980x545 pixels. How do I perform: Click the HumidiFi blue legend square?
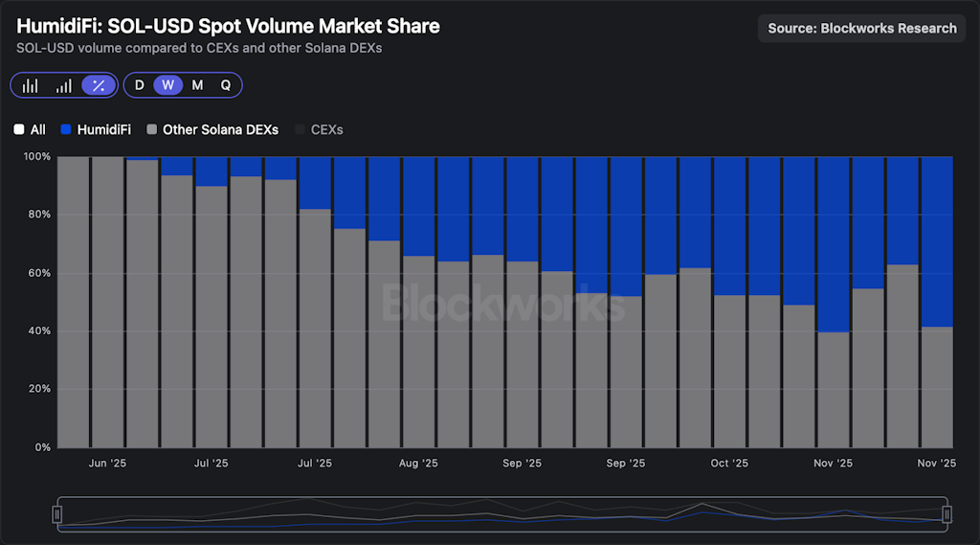[x=66, y=129]
